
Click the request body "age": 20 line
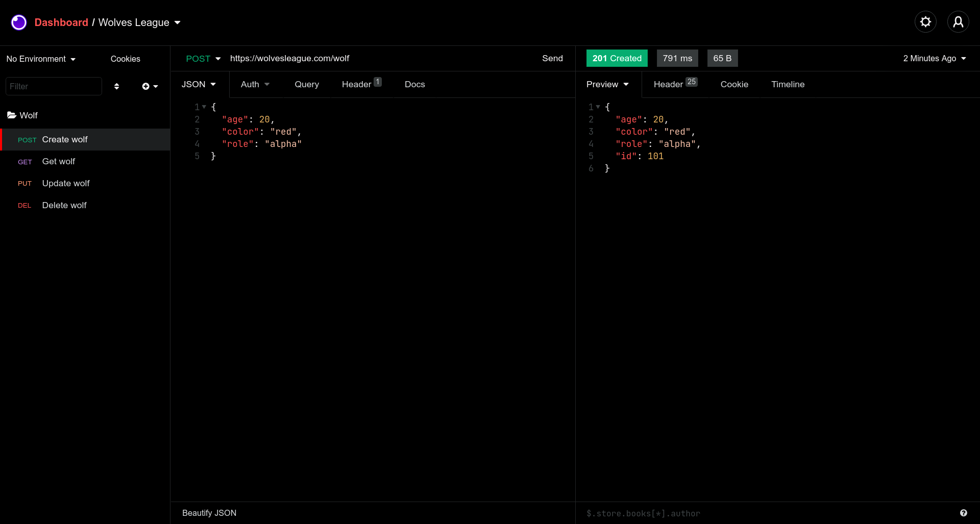(x=248, y=119)
